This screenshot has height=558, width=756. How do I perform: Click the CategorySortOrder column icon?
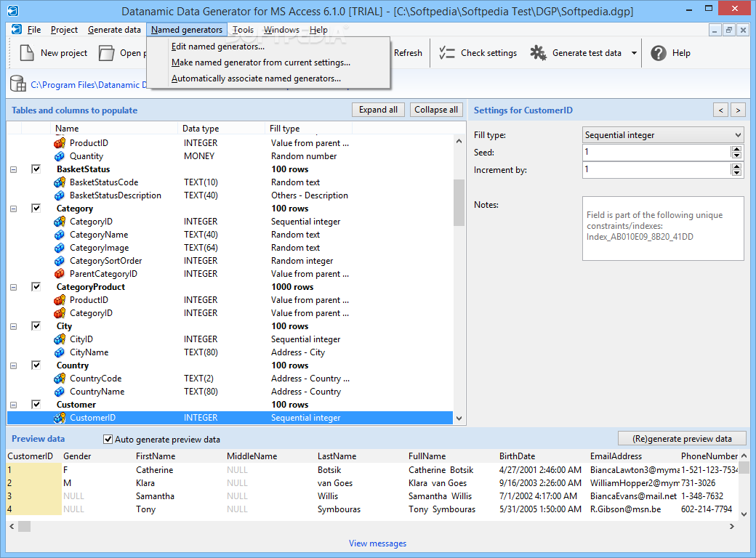point(60,261)
